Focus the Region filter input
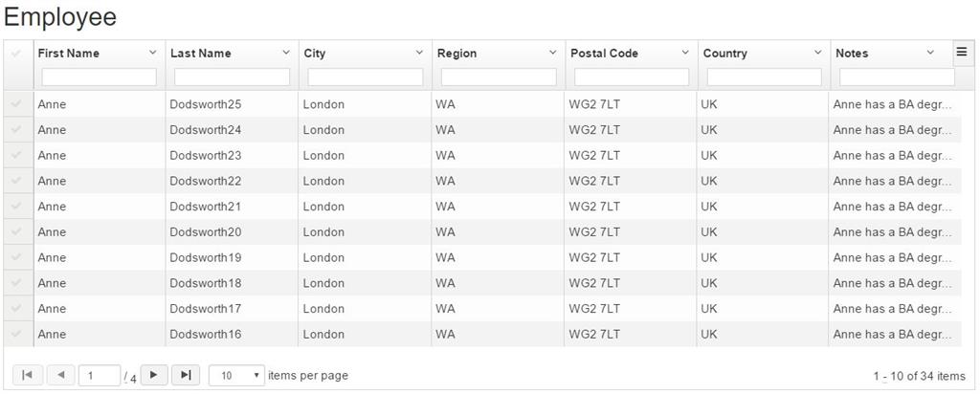Screen dimensions: 980x394 pos(498,77)
